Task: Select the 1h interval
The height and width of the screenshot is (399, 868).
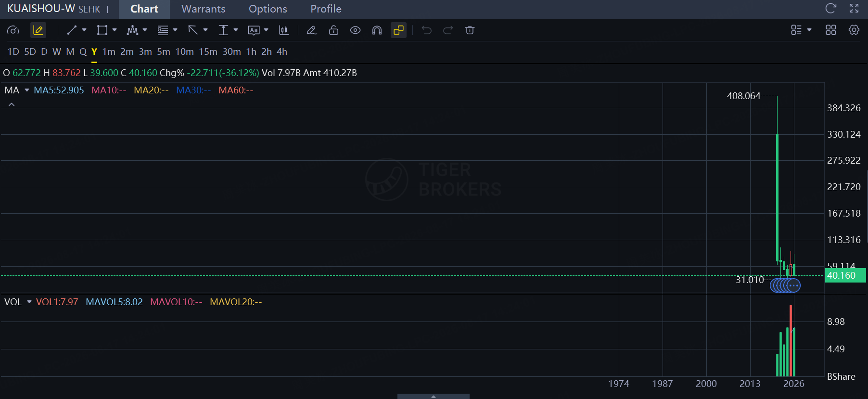Action: (x=251, y=51)
